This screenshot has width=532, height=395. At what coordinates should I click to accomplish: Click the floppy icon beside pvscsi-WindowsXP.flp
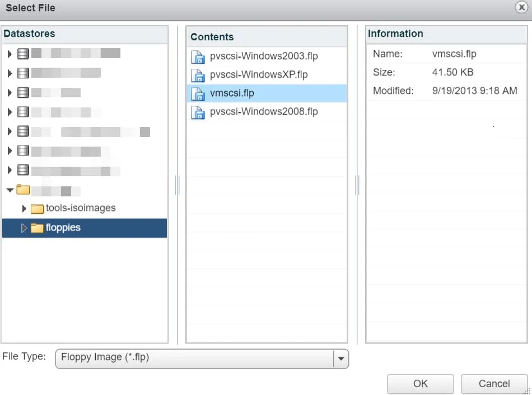coord(198,74)
